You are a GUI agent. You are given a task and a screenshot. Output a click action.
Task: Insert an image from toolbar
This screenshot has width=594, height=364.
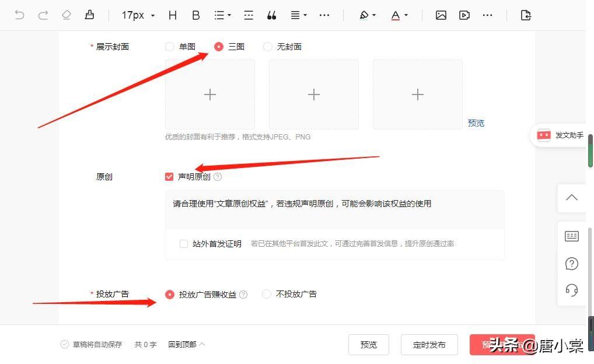[x=441, y=15]
